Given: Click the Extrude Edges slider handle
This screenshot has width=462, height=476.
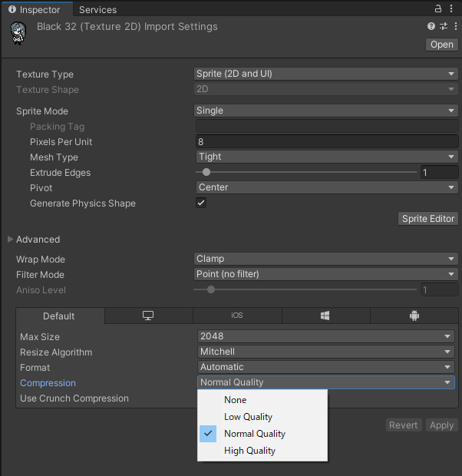Looking at the screenshot, I should point(206,173).
